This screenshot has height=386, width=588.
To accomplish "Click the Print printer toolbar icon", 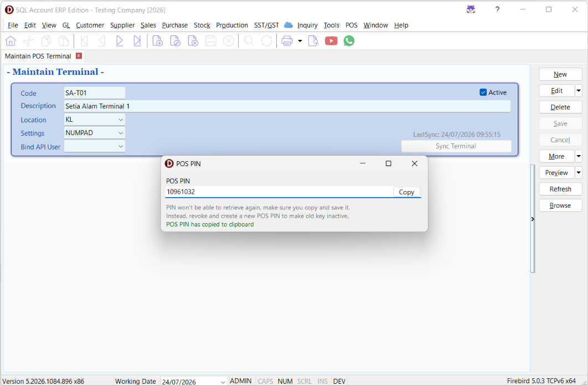I will point(287,41).
